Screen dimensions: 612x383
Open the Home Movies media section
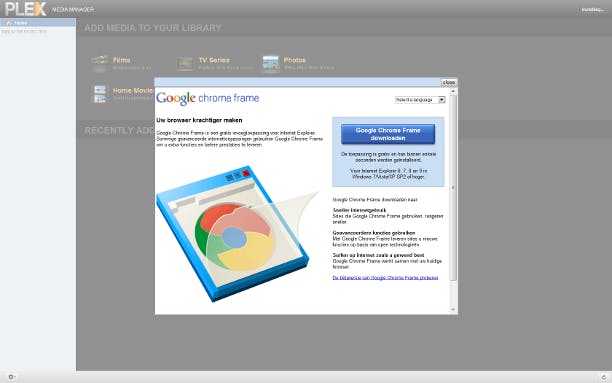tap(123, 94)
